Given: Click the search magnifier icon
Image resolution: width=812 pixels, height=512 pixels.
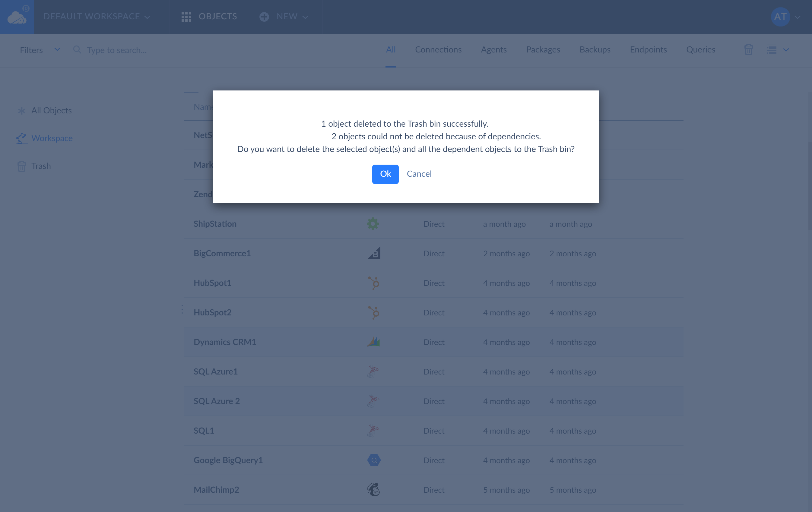Looking at the screenshot, I should click(77, 50).
